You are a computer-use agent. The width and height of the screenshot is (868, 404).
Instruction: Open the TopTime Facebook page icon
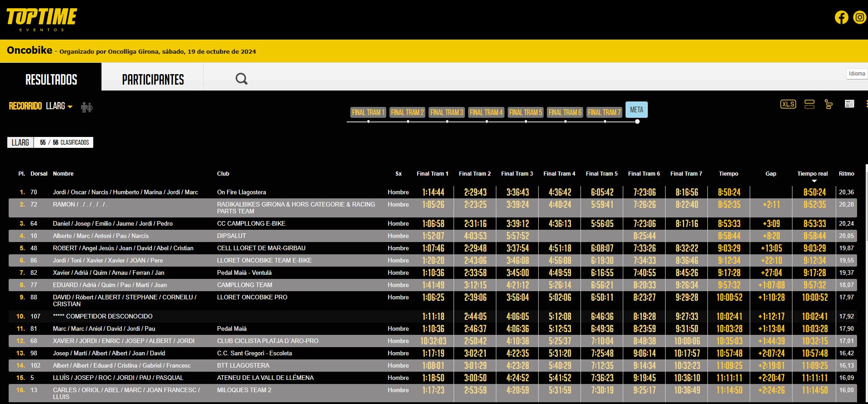[841, 18]
